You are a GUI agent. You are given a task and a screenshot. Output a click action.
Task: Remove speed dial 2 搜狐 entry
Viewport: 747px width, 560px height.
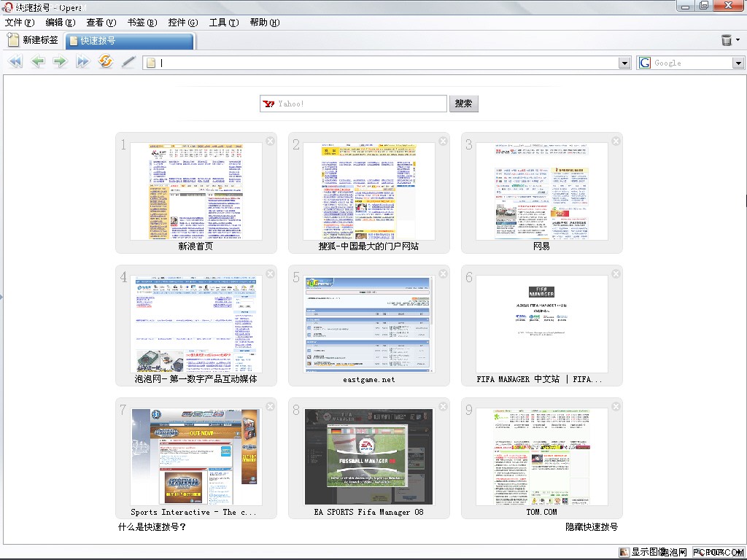(443, 141)
